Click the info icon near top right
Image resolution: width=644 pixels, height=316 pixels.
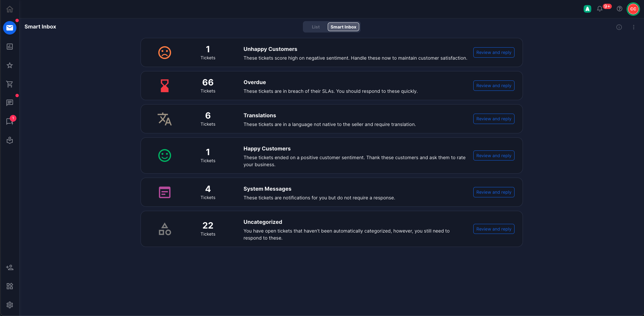pos(619,27)
